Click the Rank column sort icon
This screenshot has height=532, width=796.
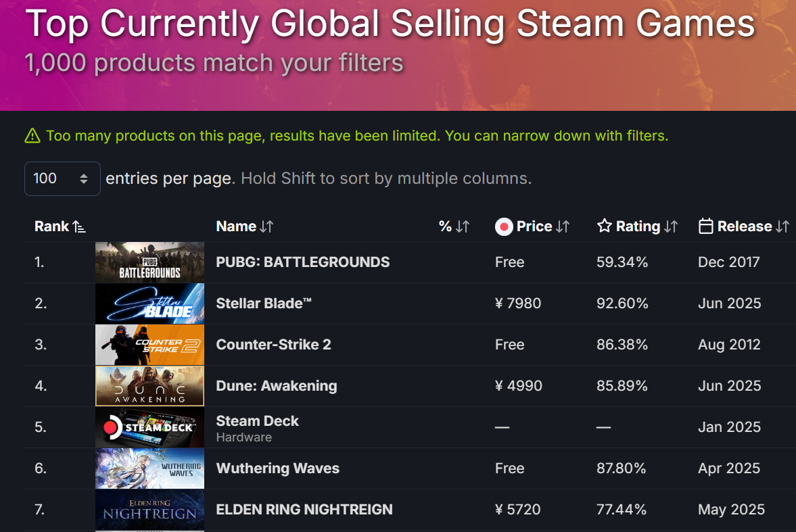[x=78, y=226]
